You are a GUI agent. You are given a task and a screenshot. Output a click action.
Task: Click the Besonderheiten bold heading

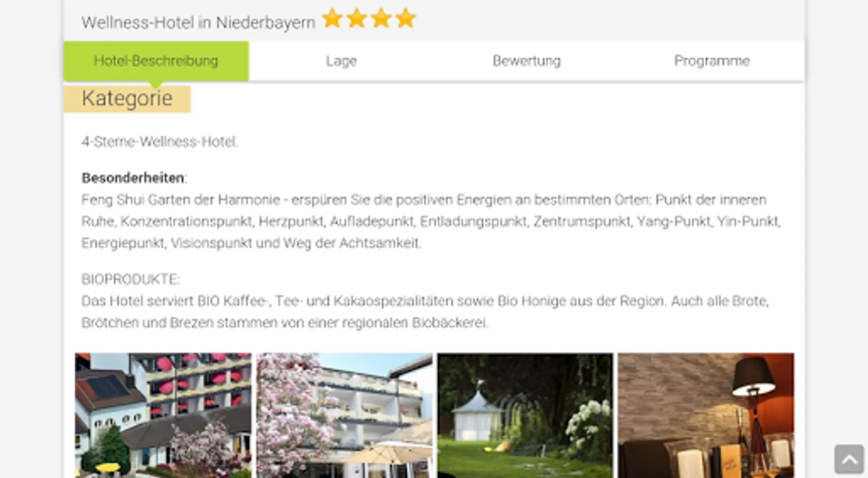point(133,178)
